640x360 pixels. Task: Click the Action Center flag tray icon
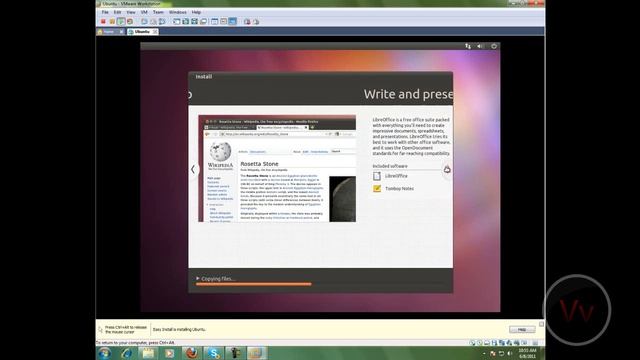(493, 353)
